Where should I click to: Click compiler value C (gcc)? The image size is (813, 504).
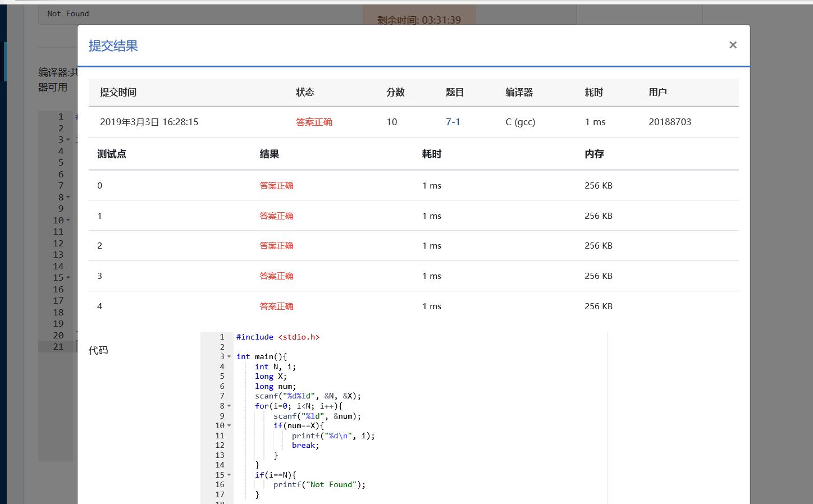[x=520, y=122]
